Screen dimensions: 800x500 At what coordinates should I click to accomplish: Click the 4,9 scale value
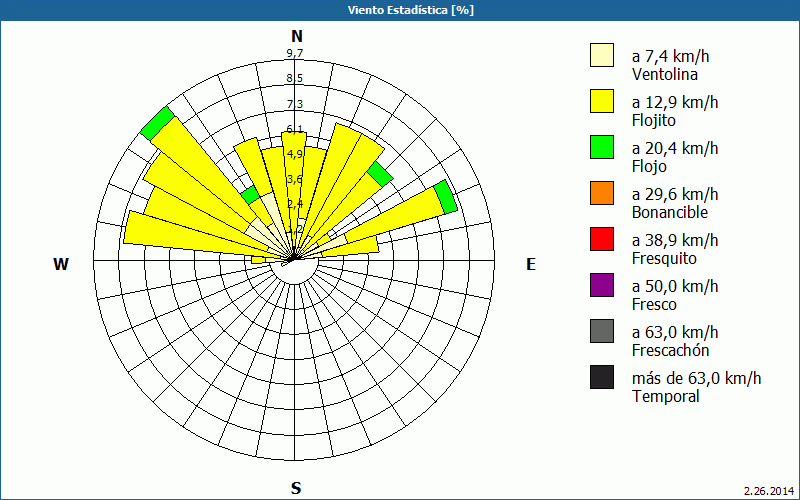(x=295, y=154)
